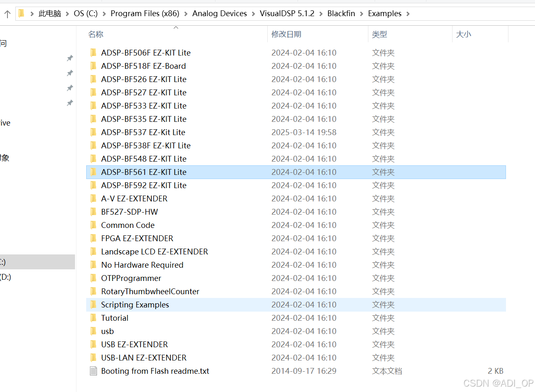Select Booting from Flash readme.txt file name
Image resolution: width=535 pixels, height=392 pixels.
(155, 371)
